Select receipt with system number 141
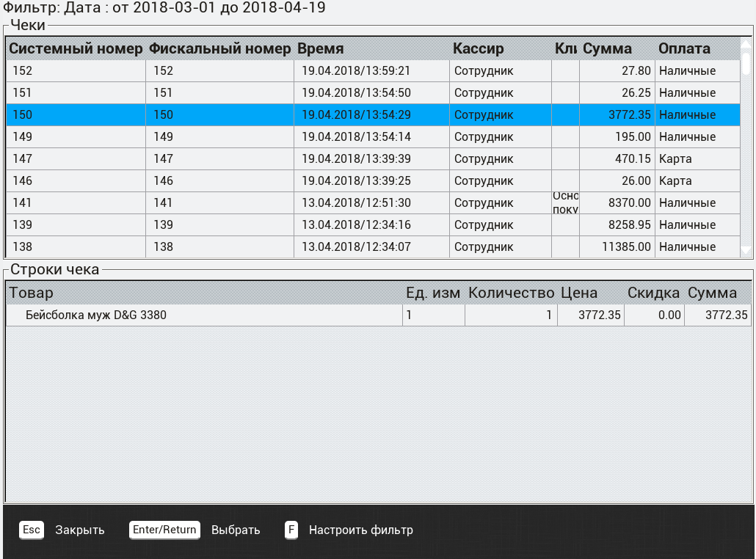Image resolution: width=756 pixels, height=559 pixels. (x=373, y=203)
